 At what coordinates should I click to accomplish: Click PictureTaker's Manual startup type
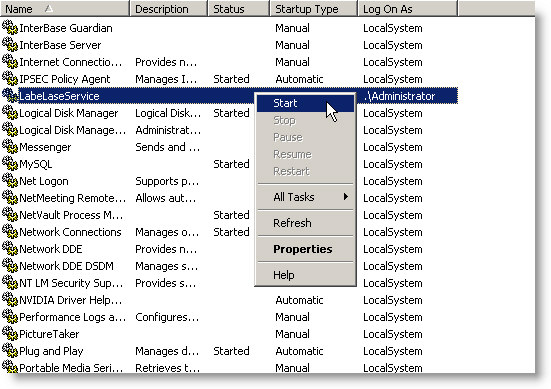(x=292, y=334)
